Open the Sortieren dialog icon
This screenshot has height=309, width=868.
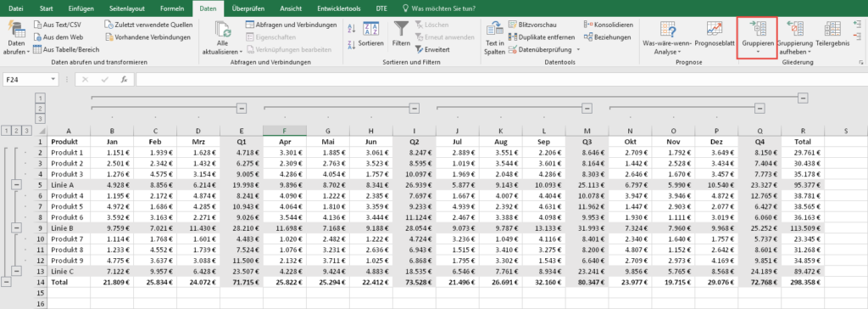tap(370, 30)
